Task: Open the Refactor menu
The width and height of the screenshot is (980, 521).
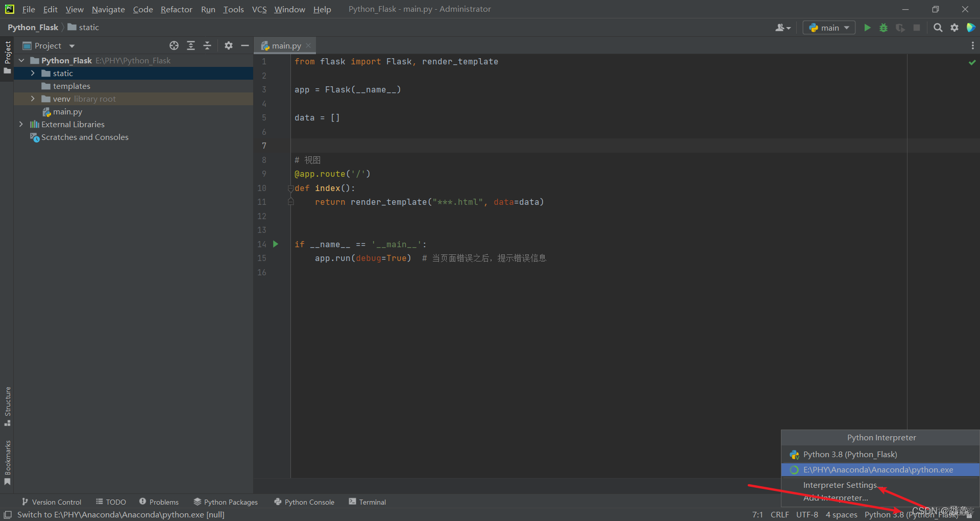Action: click(x=176, y=9)
